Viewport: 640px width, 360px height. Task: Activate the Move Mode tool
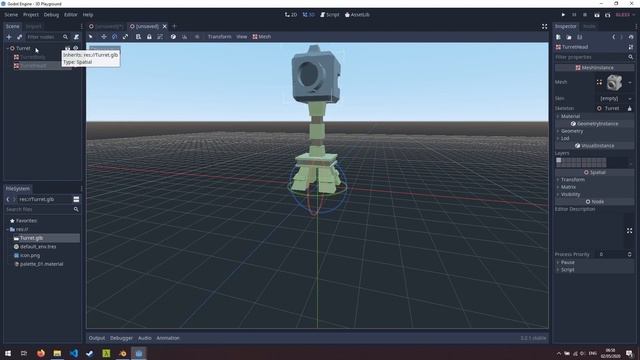[104, 37]
